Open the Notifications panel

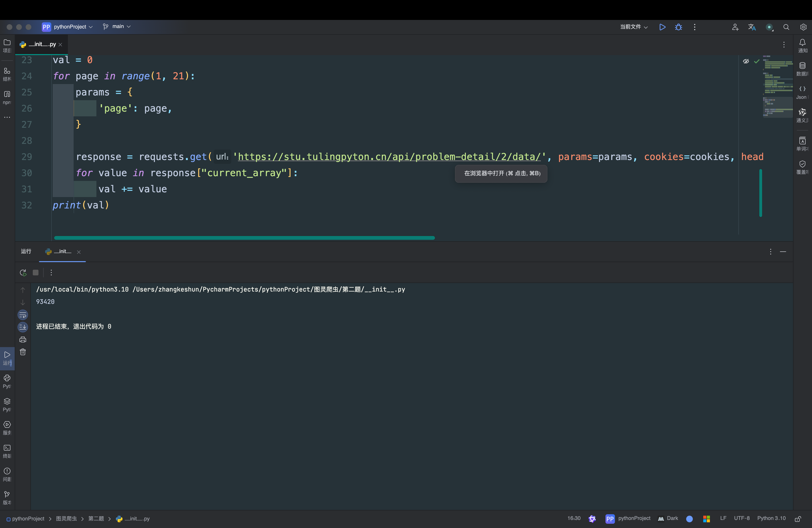(802, 45)
